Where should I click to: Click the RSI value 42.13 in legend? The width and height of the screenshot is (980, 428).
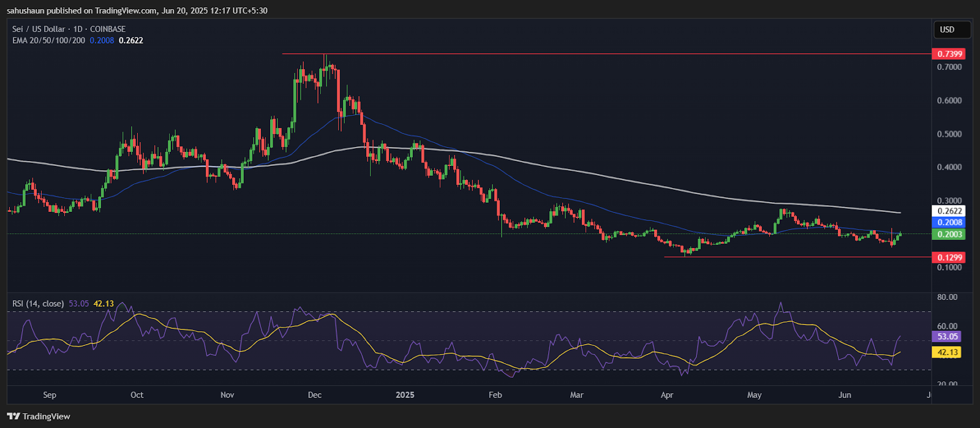coord(104,304)
